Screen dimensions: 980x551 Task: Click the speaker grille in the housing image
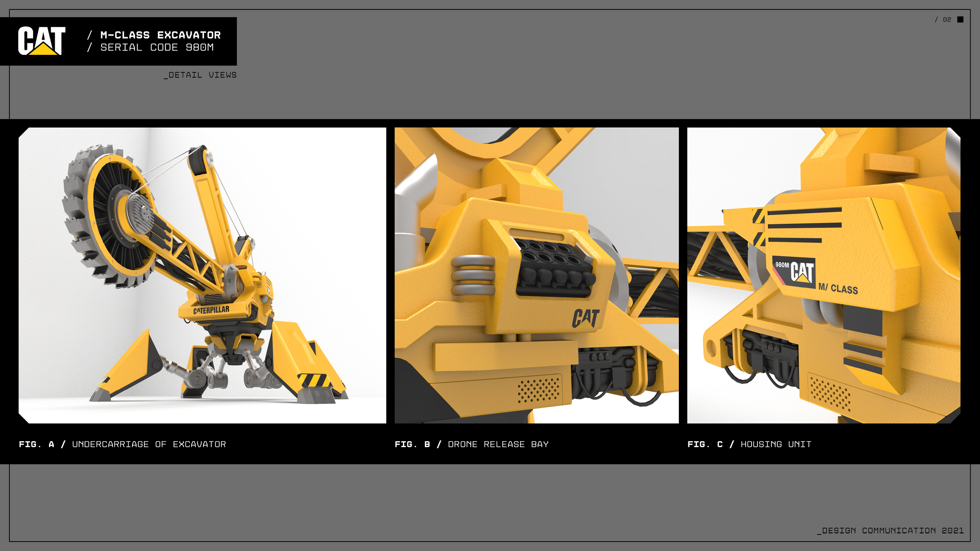pyautogui.click(x=830, y=393)
